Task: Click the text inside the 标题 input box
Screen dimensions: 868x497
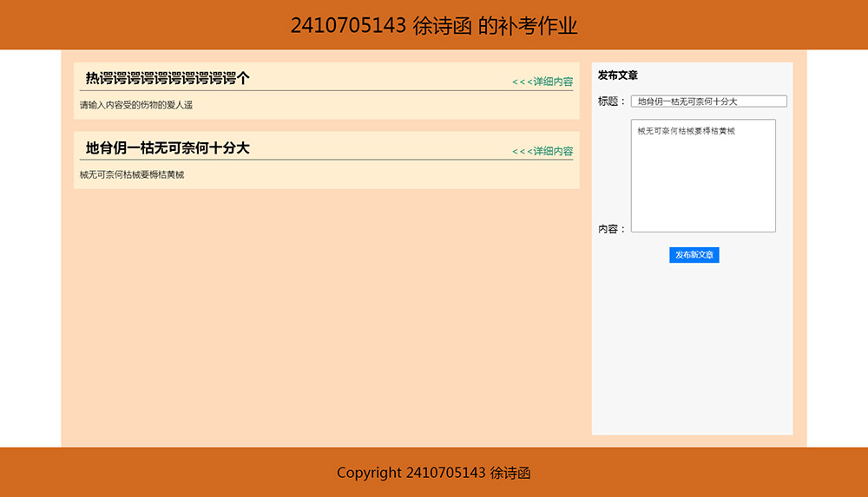Action: (687, 101)
